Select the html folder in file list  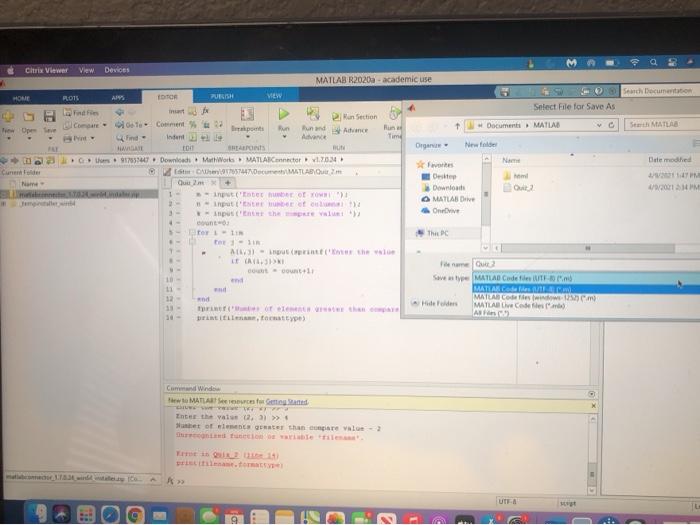(516, 176)
